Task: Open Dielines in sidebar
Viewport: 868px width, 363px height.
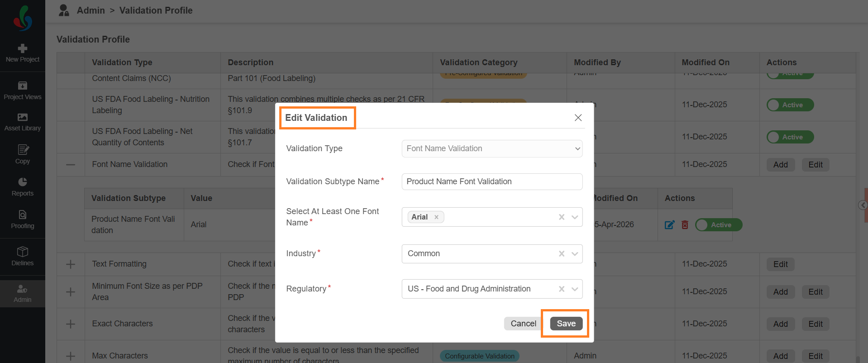Action: (x=22, y=256)
